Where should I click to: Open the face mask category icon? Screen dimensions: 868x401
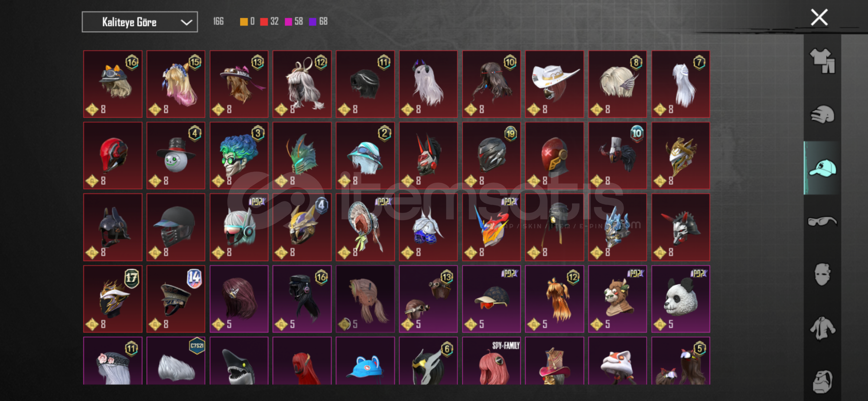click(822, 274)
